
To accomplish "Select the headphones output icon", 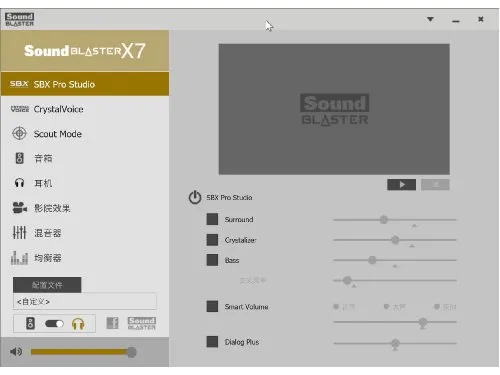I will pyautogui.click(x=78, y=324).
